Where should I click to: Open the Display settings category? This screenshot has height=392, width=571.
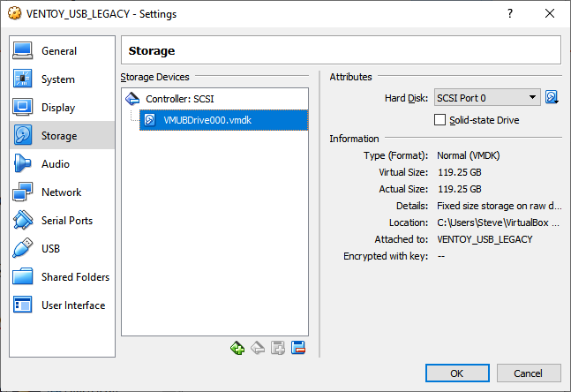[62, 108]
